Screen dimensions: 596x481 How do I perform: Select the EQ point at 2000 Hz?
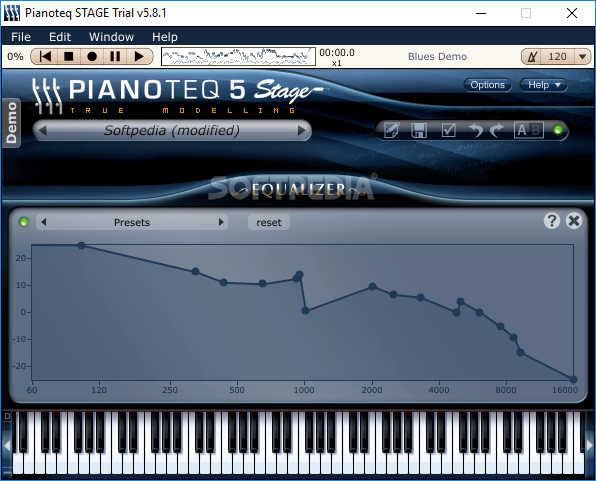pyautogui.click(x=372, y=287)
